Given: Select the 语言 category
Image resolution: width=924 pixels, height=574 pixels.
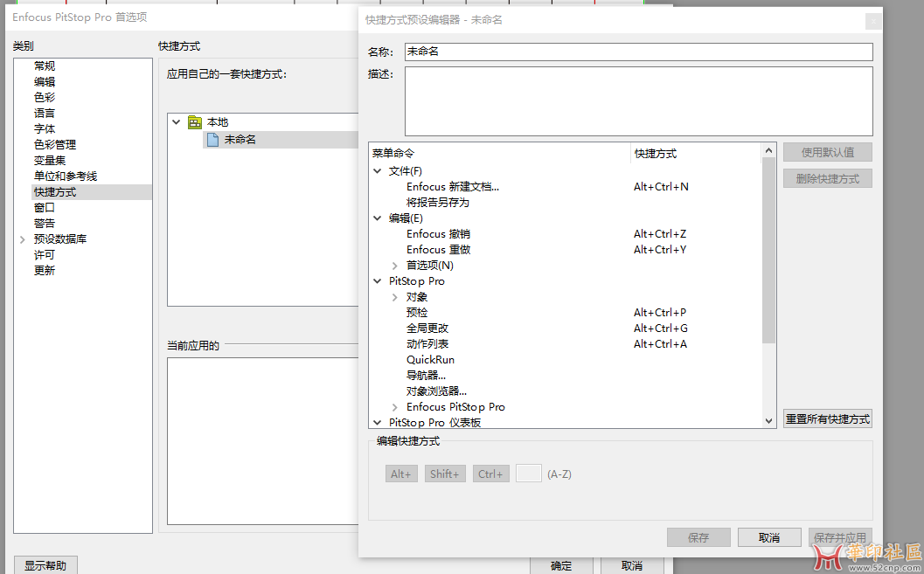Looking at the screenshot, I should tap(45, 113).
